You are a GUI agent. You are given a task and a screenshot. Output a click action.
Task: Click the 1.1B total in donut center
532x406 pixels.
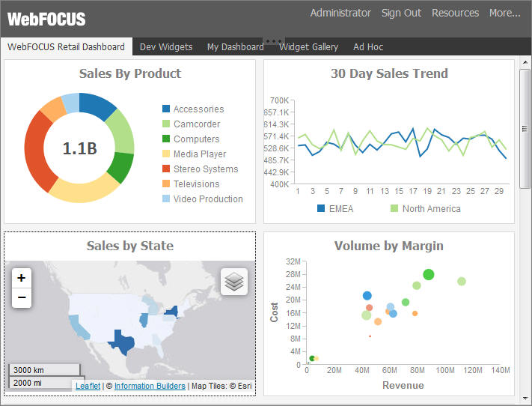coord(80,148)
